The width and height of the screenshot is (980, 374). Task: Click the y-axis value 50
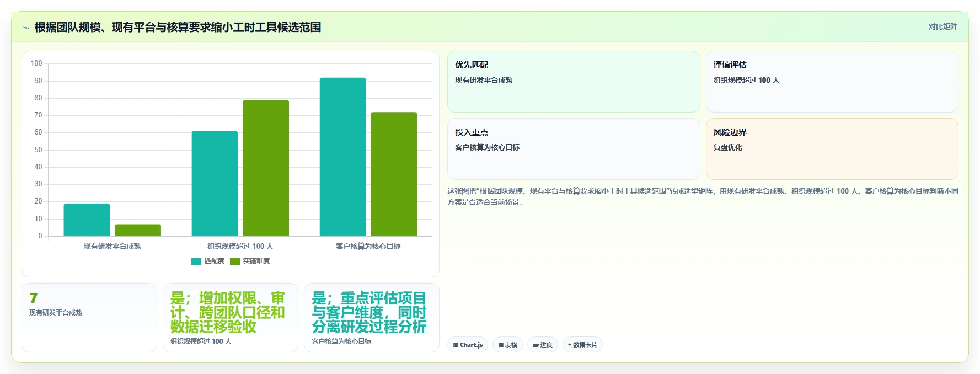coord(38,149)
